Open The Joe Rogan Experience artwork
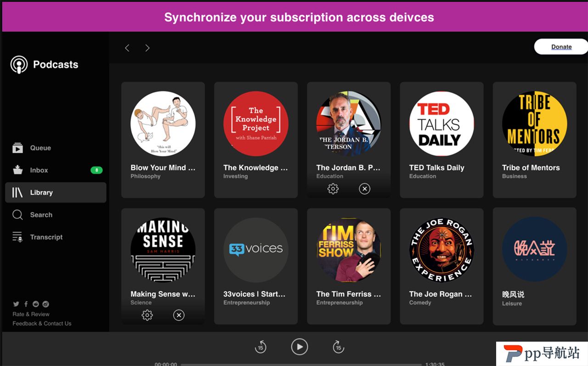 [441, 250]
